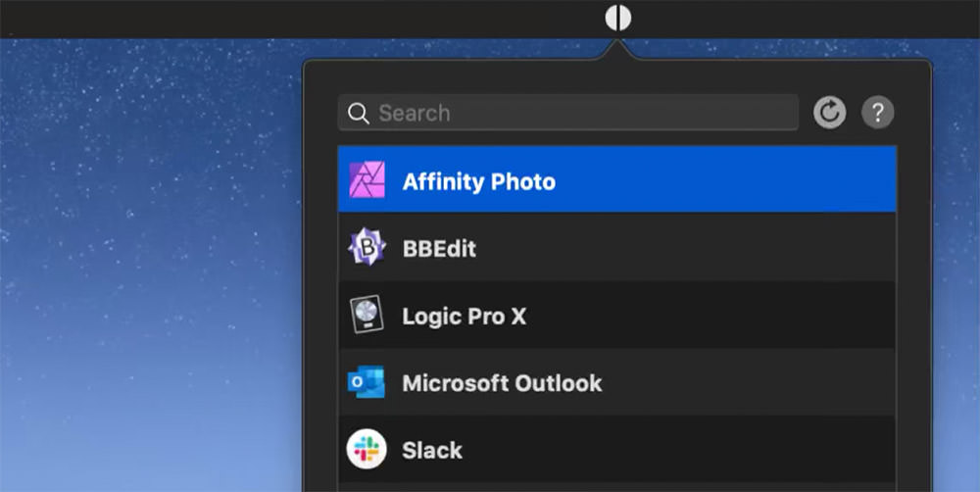Choose the Slack text label

pyautogui.click(x=432, y=450)
